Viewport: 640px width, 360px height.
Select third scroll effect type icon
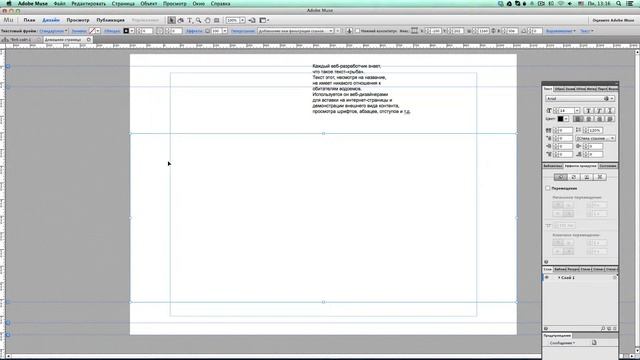click(587, 177)
